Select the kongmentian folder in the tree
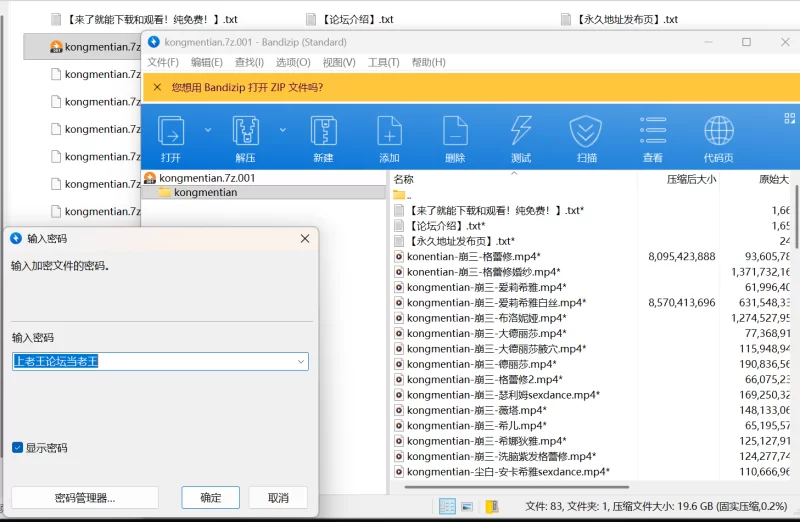The width and height of the screenshot is (800, 522). [x=205, y=192]
